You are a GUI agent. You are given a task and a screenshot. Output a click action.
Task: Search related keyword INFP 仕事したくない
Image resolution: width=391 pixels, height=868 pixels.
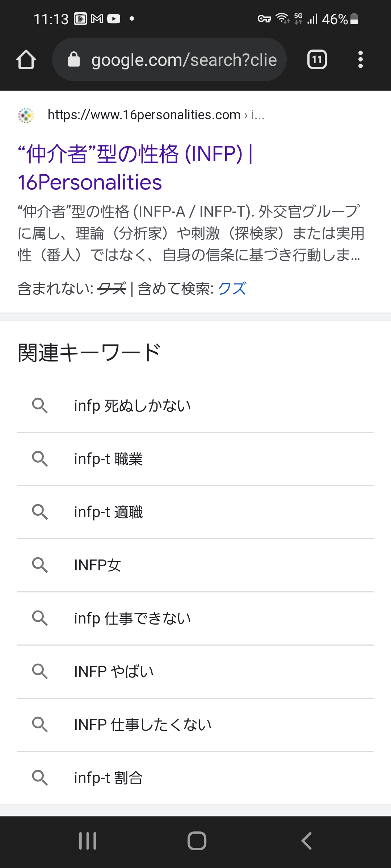tap(143, 725)
